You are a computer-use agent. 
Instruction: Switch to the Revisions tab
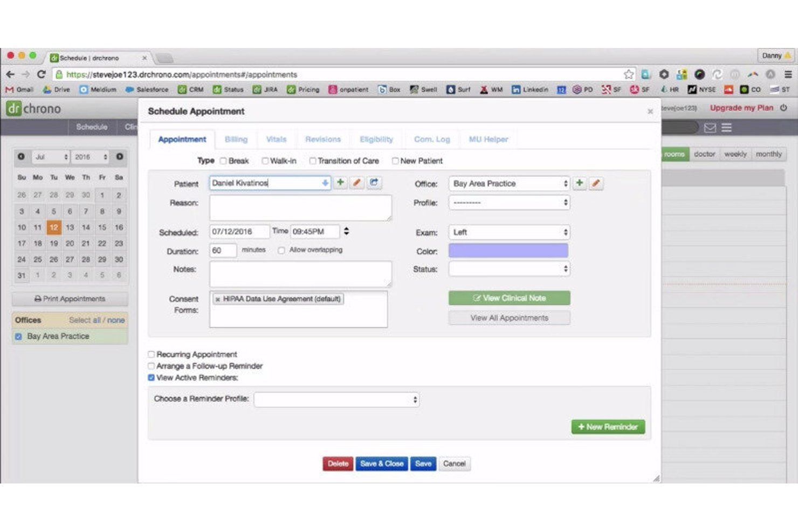pos(323,139)
